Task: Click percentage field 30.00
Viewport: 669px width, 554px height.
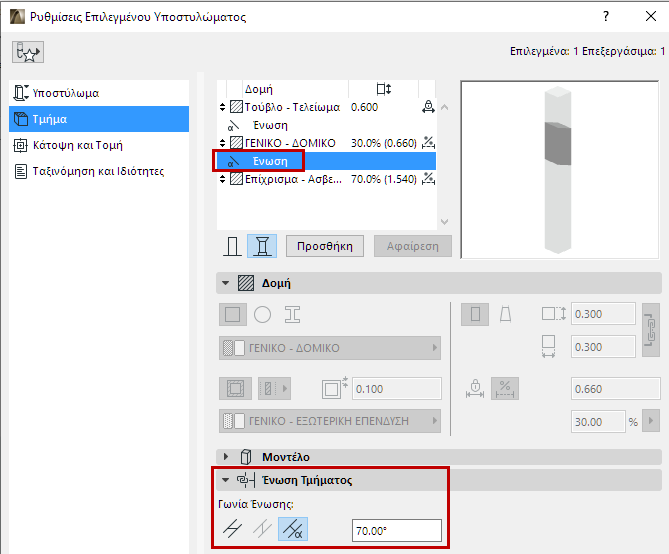Action: [x=598, y=422]
